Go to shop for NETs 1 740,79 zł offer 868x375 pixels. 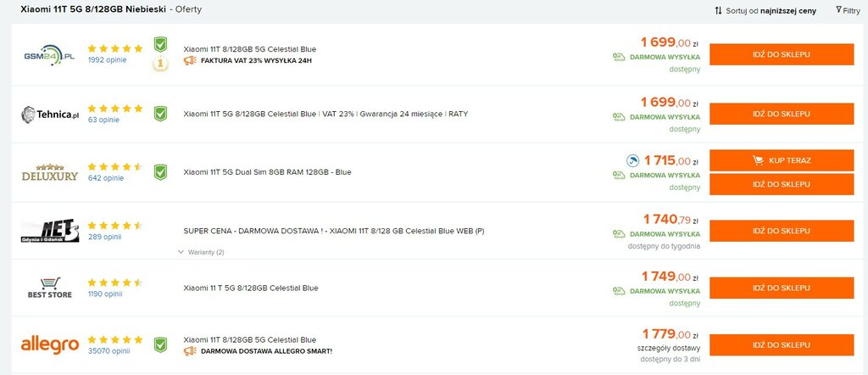pyautogui.click(x=782, y=231)
